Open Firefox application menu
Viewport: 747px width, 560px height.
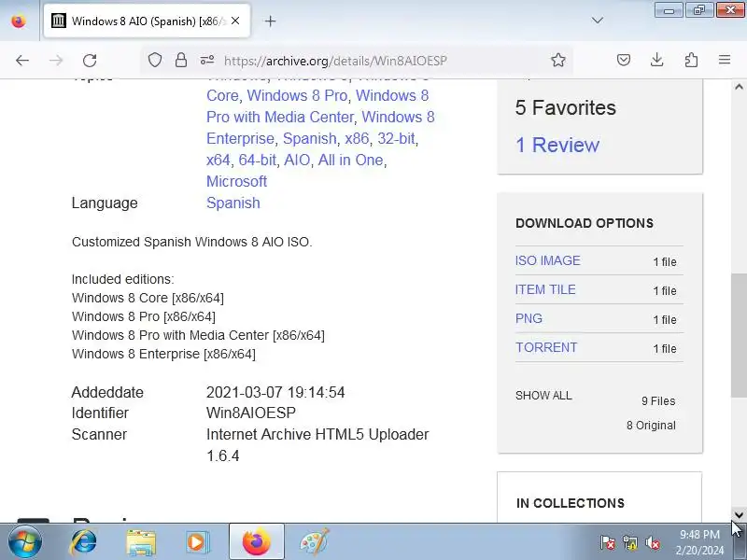pyautogui.click(x=725, y=60)
